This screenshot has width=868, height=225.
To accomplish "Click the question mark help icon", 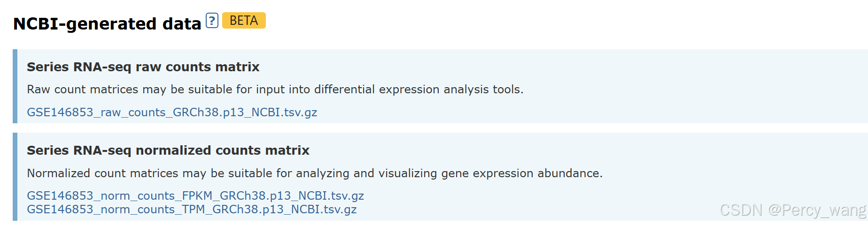I will coord(212,21).
